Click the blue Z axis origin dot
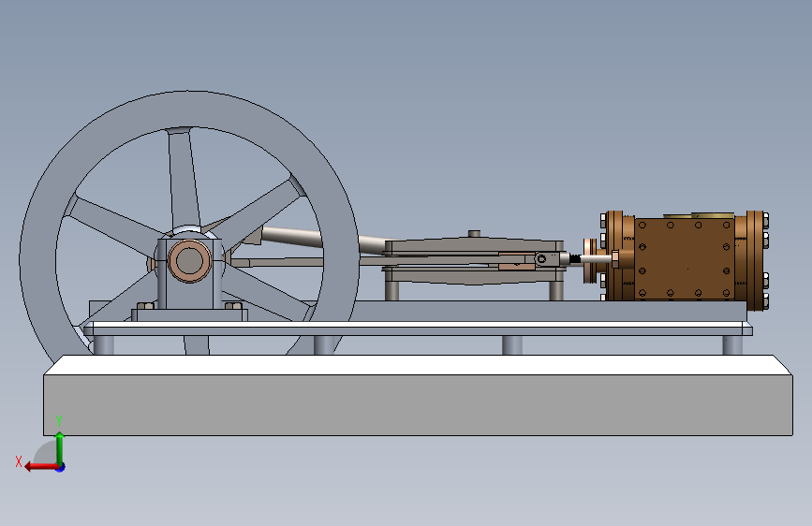 tap(61, 467)
